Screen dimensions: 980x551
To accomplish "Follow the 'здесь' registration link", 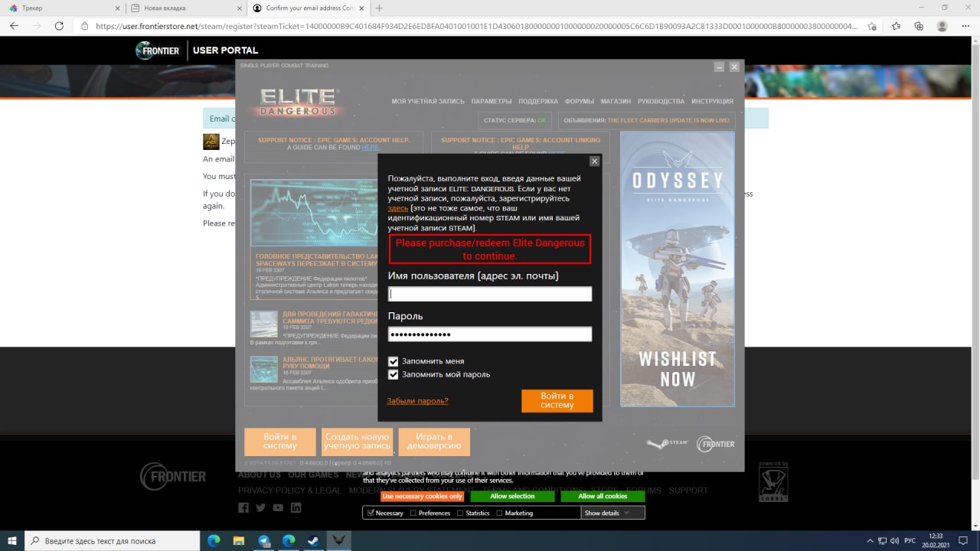I will (x=398, y=208).
